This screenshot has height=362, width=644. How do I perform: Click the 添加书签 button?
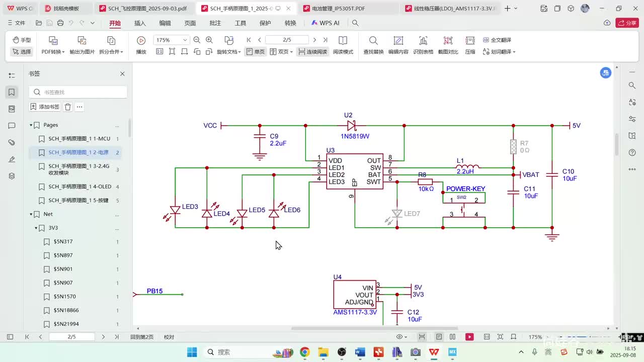tap(45, 107)
